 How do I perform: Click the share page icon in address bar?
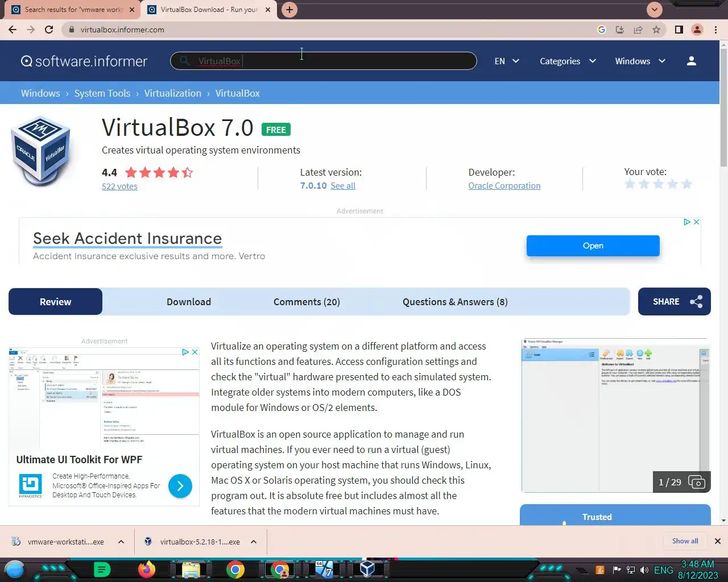pos(638,30)
